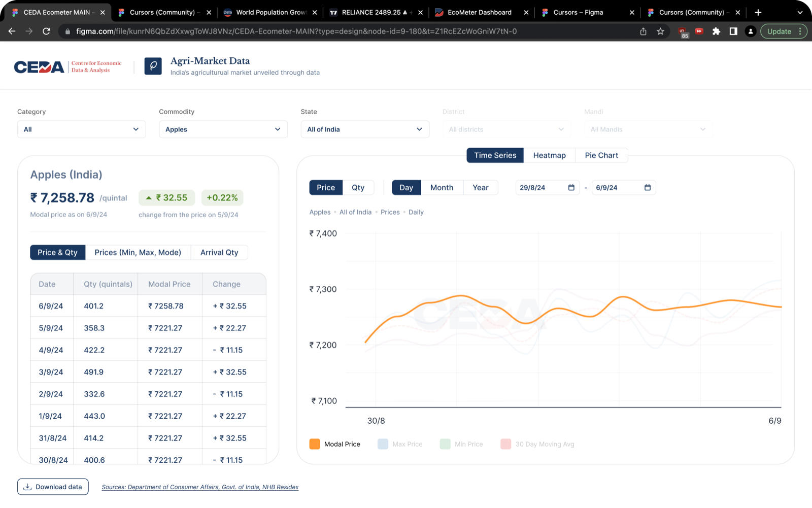The height and width of the screenshot is (508, 812).
Task: Open the start date calendar icon
Action: [x=571, y=187]
